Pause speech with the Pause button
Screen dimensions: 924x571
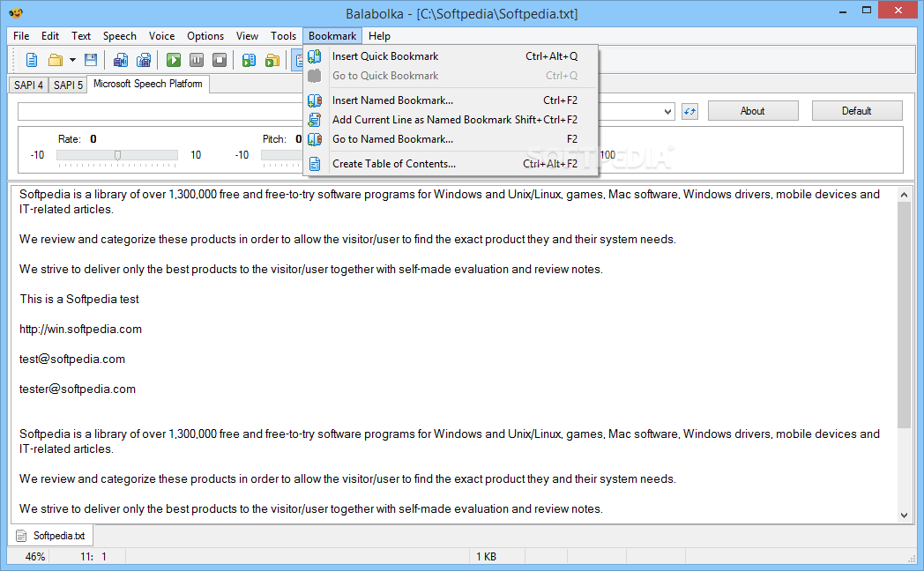tap(197, 60)
